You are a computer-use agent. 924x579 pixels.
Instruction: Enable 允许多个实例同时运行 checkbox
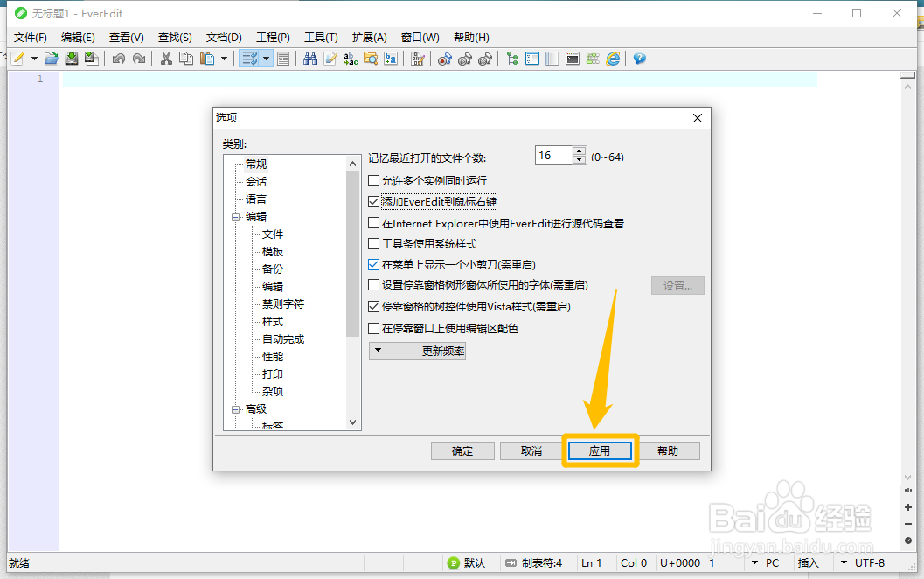[373, 180]
